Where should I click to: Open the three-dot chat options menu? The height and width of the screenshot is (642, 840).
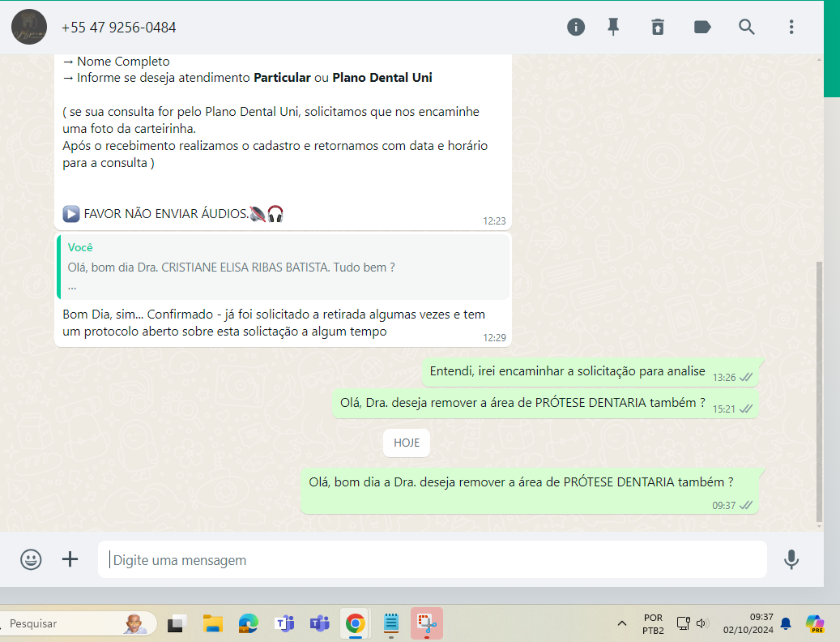[791, 27]
